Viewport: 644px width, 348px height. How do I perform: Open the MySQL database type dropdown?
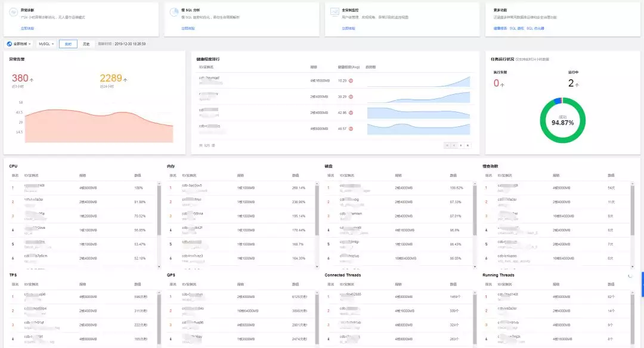point(46,44)
